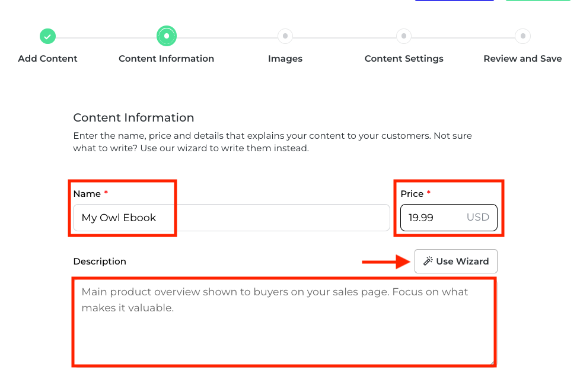
Task: Click the green button at the top edge
Action: [541, 1]
